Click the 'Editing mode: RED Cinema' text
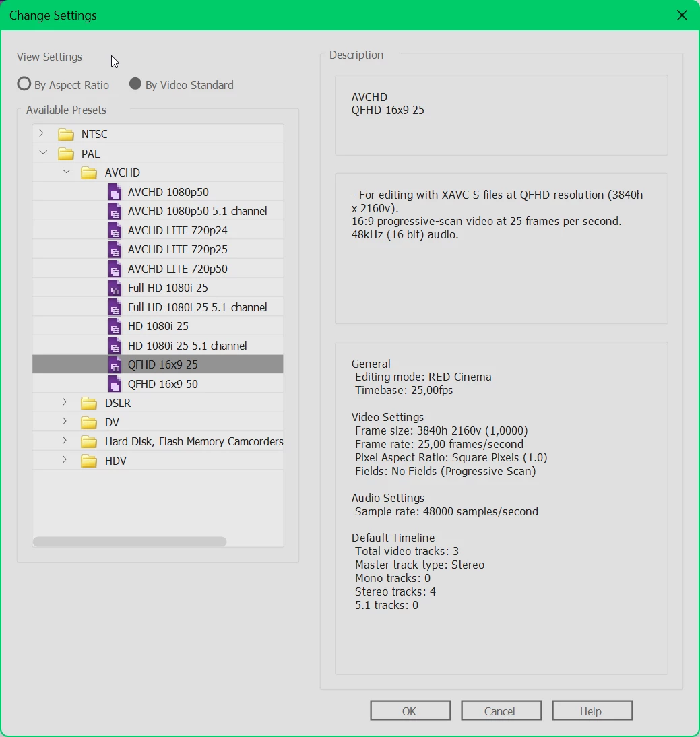 pyautogui.click(x=423, y=377)
